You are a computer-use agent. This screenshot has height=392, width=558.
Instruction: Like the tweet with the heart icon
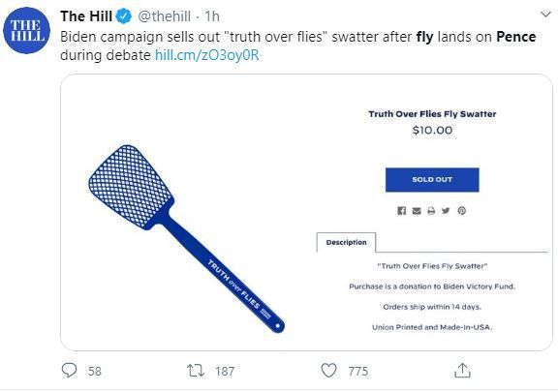tap(328, 371)
